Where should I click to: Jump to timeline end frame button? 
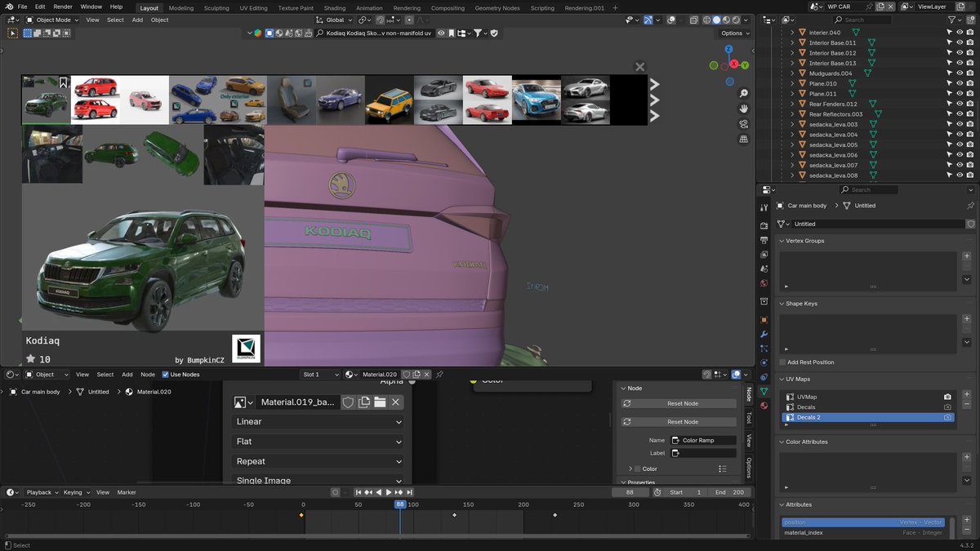pyautogui.click(x=409, y=492)
